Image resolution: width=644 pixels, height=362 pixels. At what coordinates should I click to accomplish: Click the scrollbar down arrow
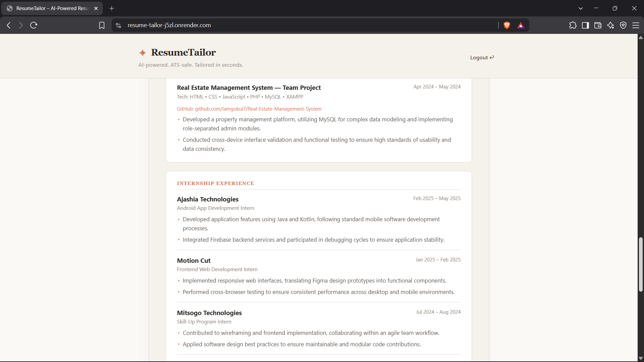coord(641,358)
